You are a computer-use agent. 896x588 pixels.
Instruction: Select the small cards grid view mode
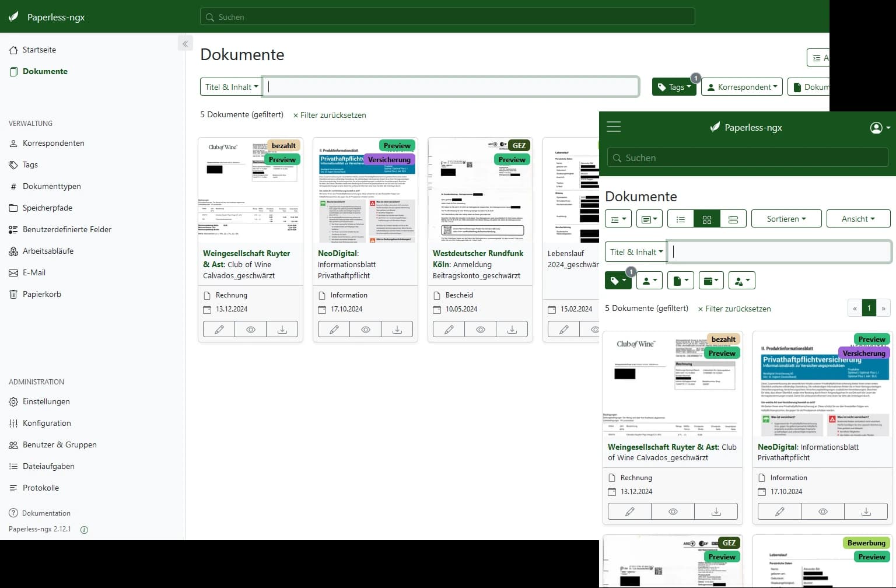(x=706, y=219)
